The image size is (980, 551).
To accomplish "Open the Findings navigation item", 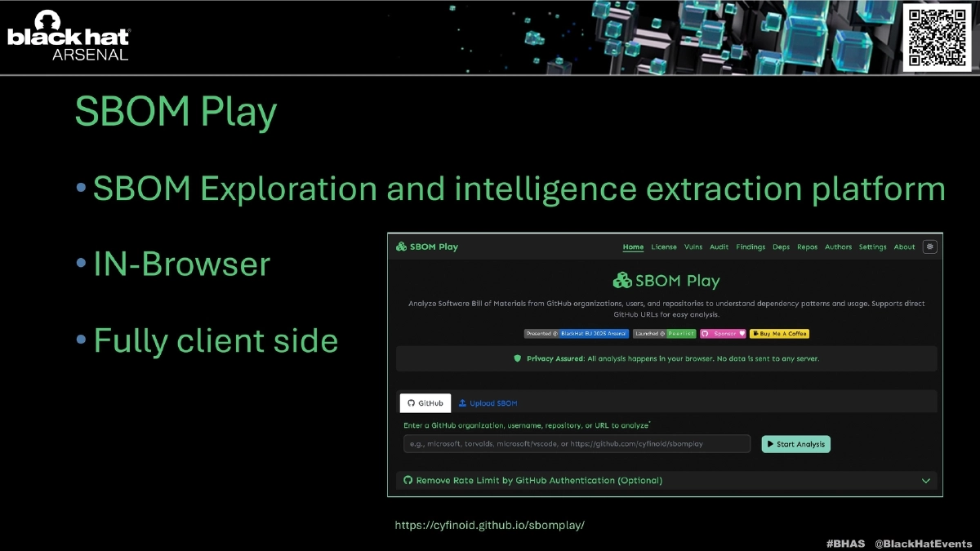I will tap(751, 247).
